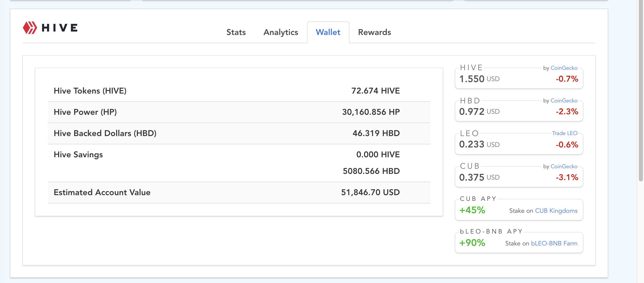Click the 0.972 USD HBD price

pyautogui.click(x=479, y=111)
